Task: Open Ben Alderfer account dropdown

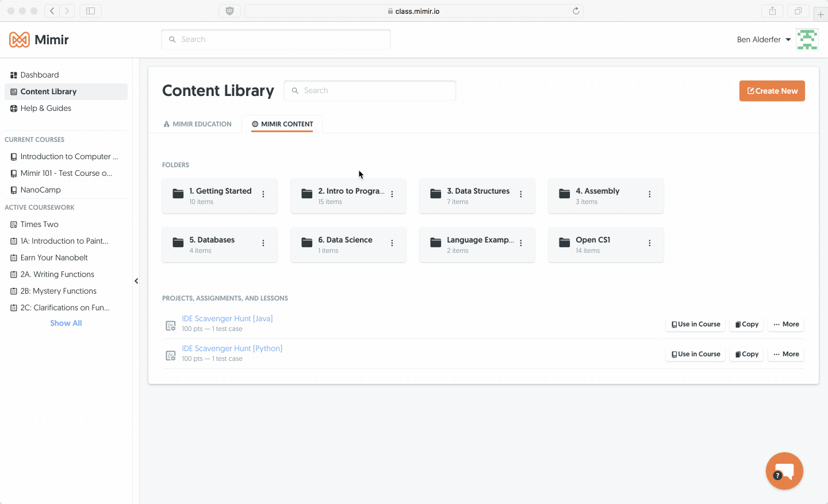Action: click(x=764, y=40)
